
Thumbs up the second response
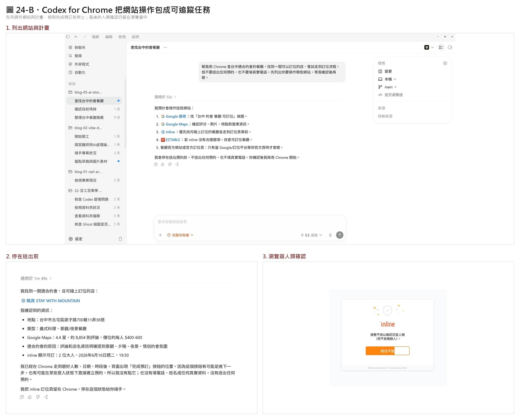[x=30, y=397]
